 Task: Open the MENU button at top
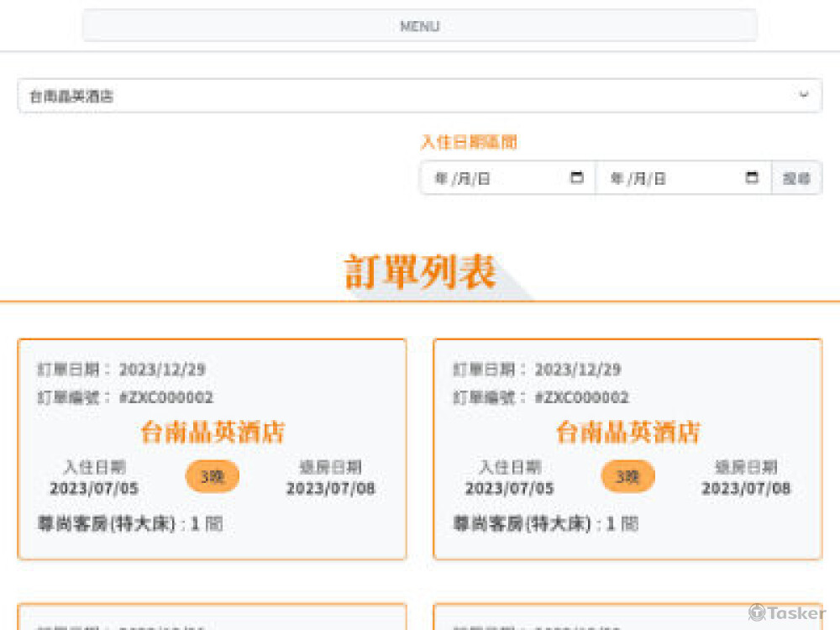pos(419,25)
